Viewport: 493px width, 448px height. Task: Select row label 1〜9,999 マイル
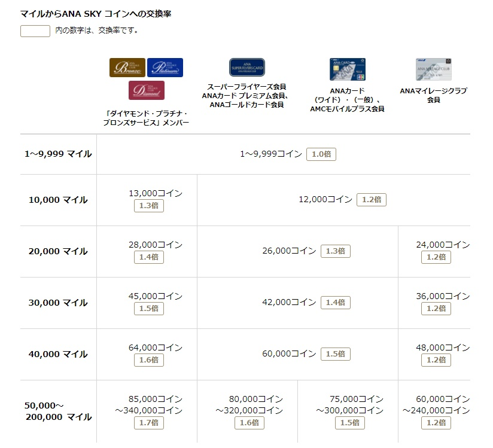(x=58, y=154)
